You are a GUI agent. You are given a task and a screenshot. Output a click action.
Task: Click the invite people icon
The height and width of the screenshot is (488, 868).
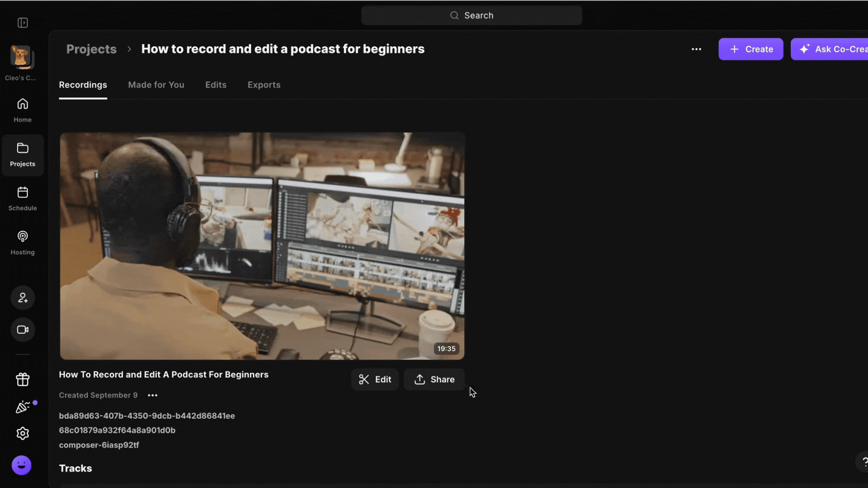[23, 298]
